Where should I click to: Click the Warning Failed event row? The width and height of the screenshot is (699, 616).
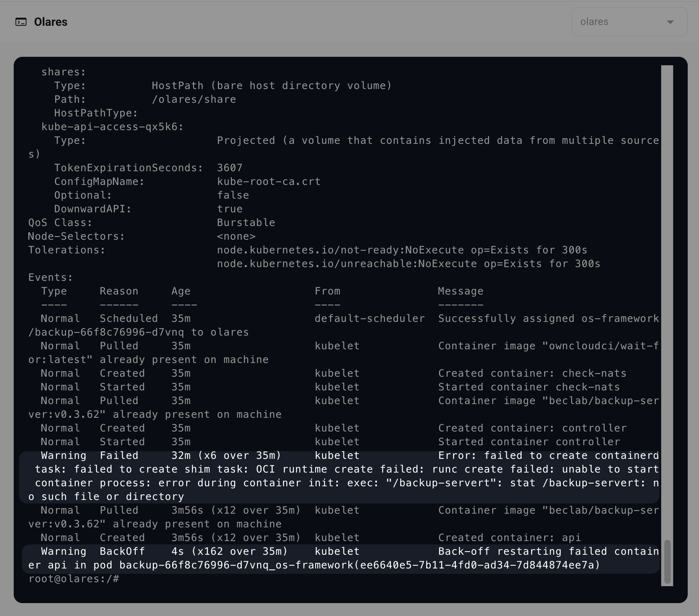click(339, 476)
